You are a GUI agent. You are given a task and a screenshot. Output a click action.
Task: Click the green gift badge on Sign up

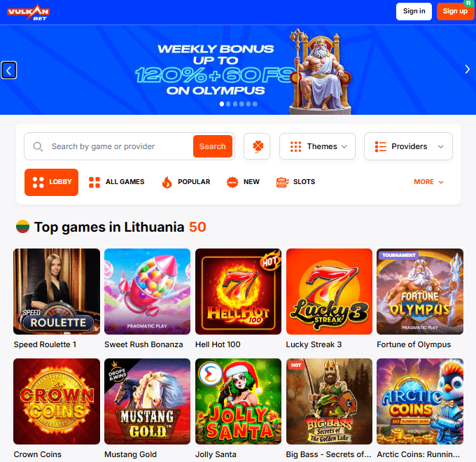[469, 3]
